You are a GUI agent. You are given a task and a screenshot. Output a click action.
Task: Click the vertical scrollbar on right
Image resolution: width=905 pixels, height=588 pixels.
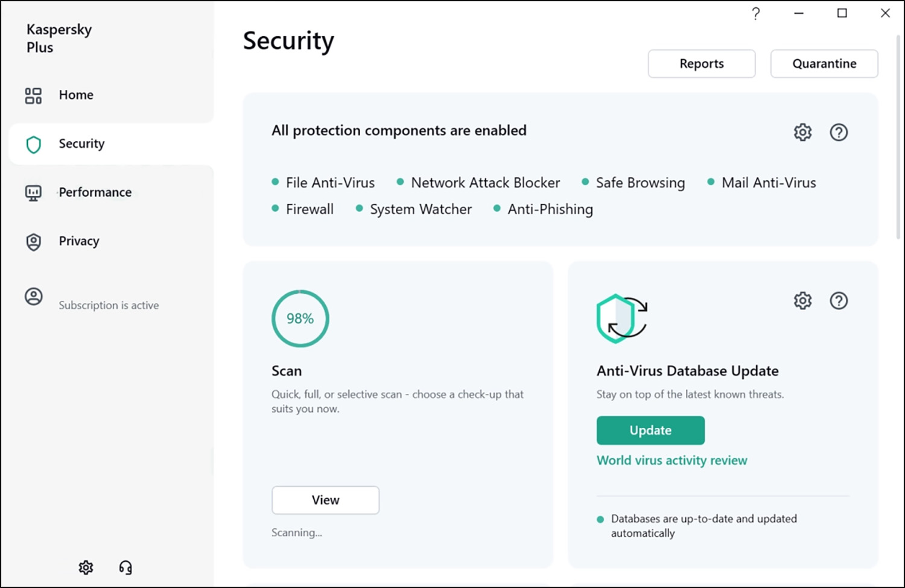pyautogui.click(x=898, y=137)
